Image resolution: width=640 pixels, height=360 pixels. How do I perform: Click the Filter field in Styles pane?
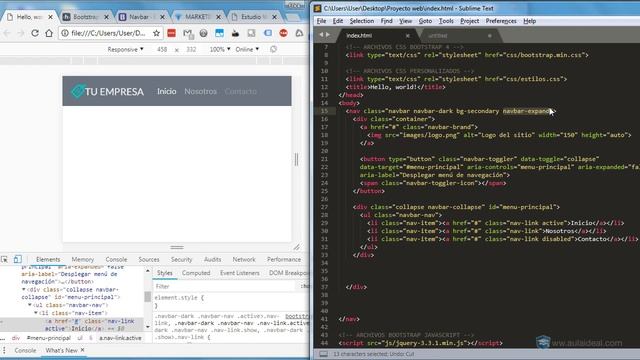click(x=224, y=287)
